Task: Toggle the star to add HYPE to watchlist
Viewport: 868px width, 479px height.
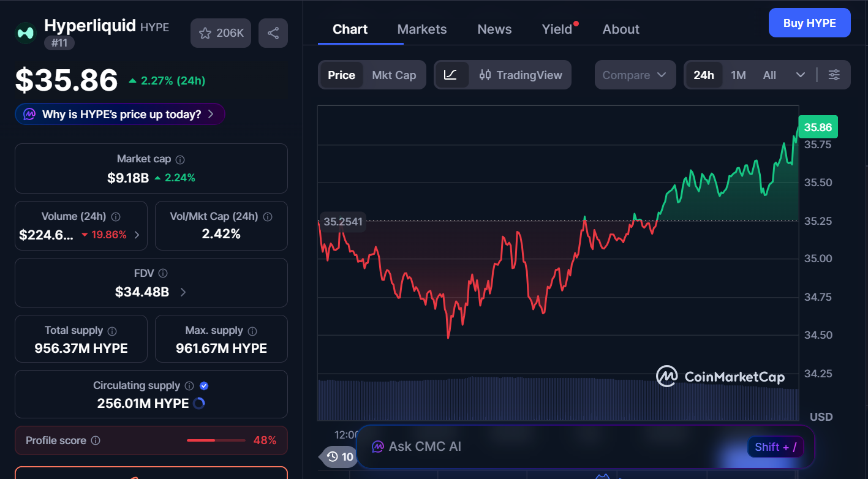Action: [206, 33]
